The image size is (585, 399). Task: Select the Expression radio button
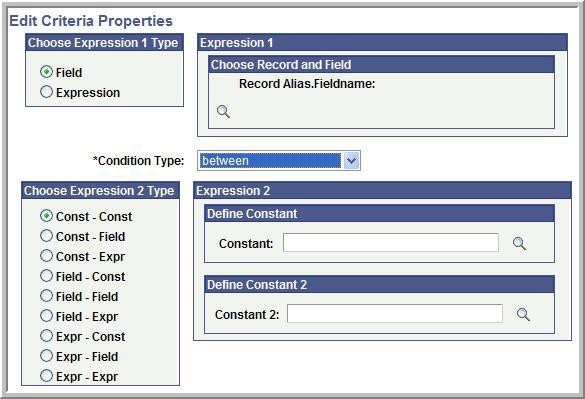(46, 92)
